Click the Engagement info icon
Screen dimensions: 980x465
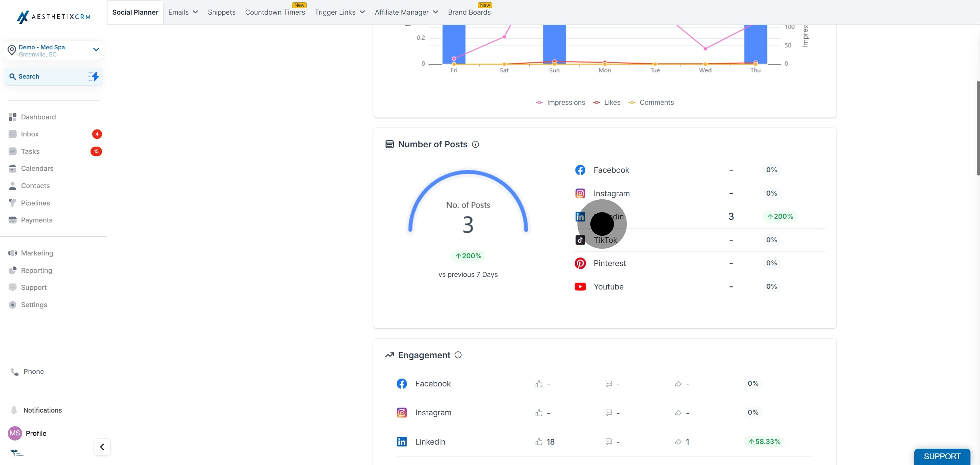click(x=458, y=355)
